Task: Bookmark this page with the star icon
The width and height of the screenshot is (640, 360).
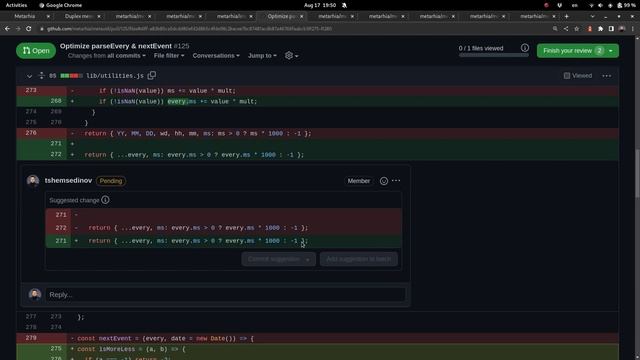Action: click(576, 29)
